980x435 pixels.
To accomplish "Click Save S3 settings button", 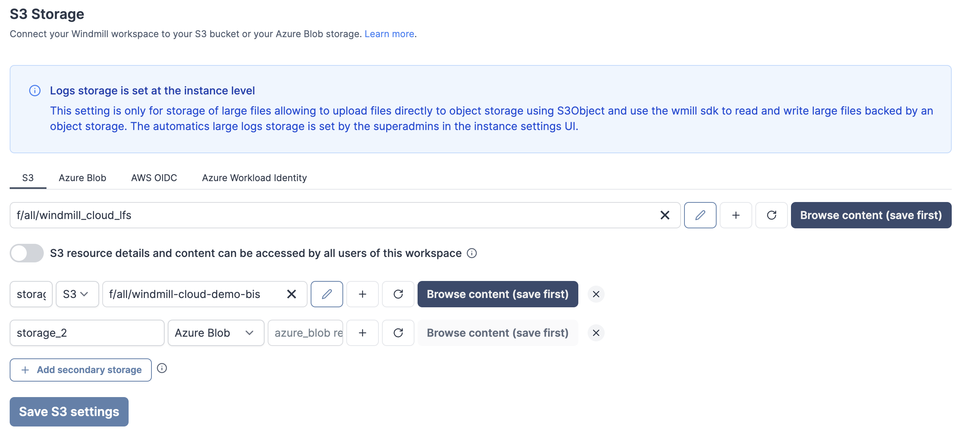I will pos(69,412).
